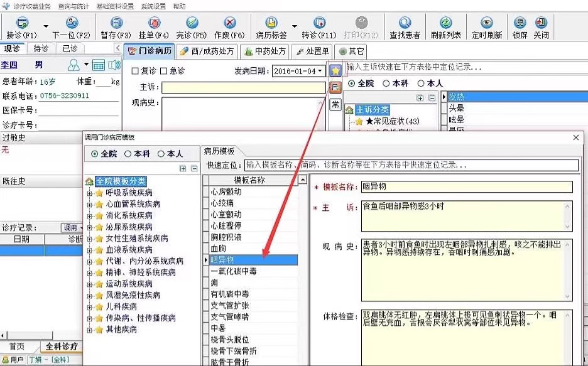Open the 首页 bottom tab

(16, 347)
